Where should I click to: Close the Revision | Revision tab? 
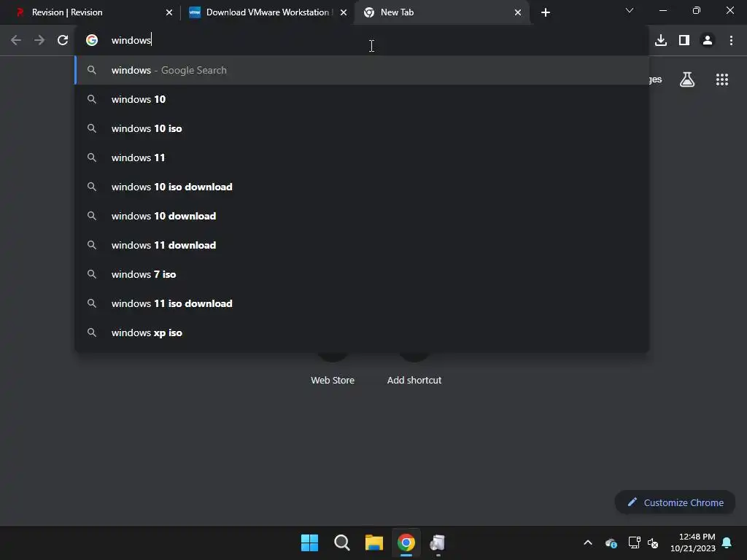[169, 12]
